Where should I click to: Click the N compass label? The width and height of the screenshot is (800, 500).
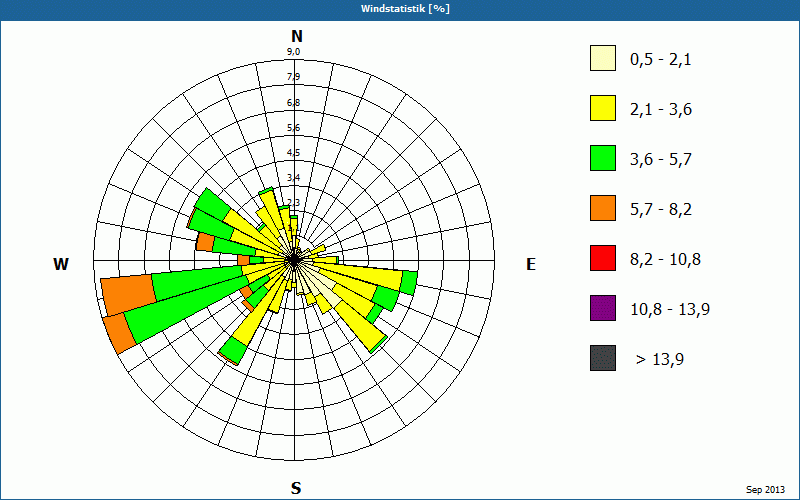297,36
